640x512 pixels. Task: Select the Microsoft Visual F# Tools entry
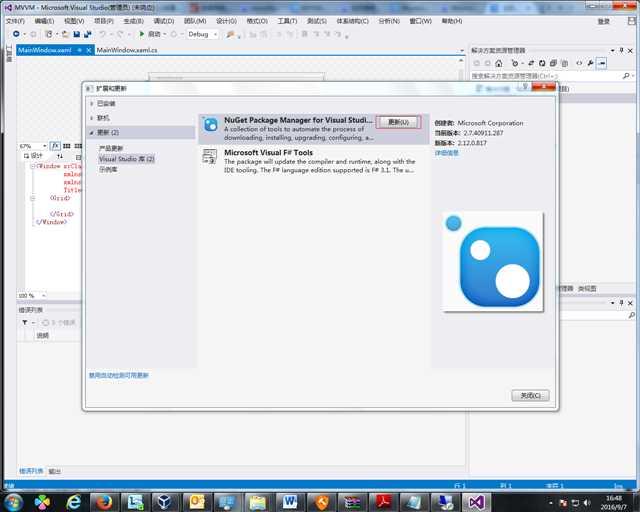[x=313, y=161]
